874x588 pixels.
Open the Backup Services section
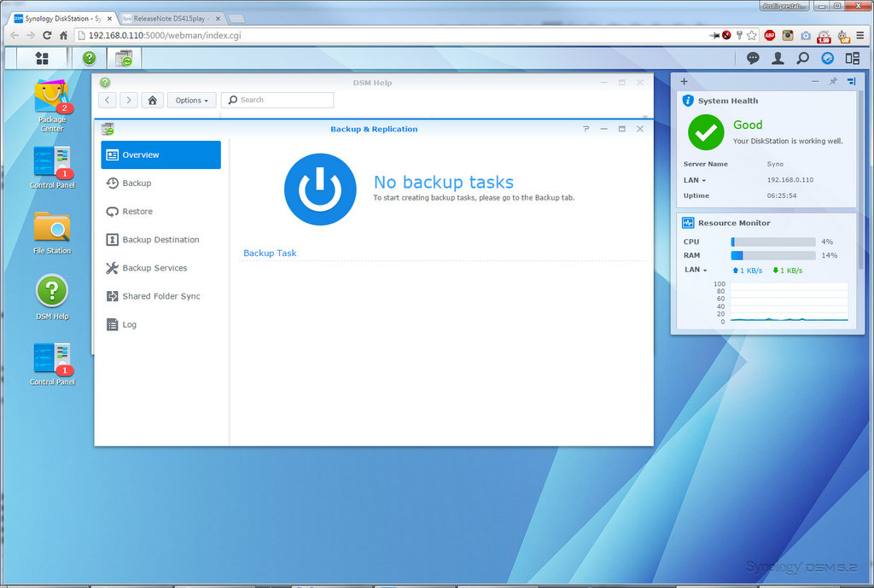[x=160, y=268]
